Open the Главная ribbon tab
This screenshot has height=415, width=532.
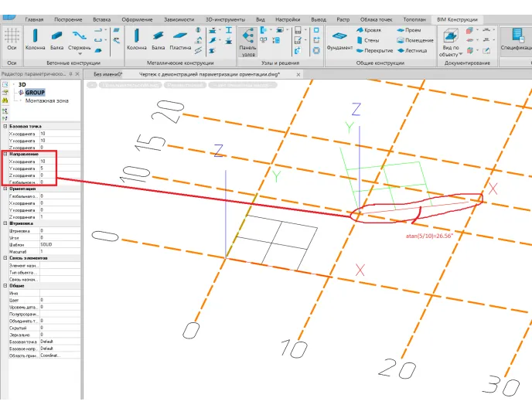point(34,19)
